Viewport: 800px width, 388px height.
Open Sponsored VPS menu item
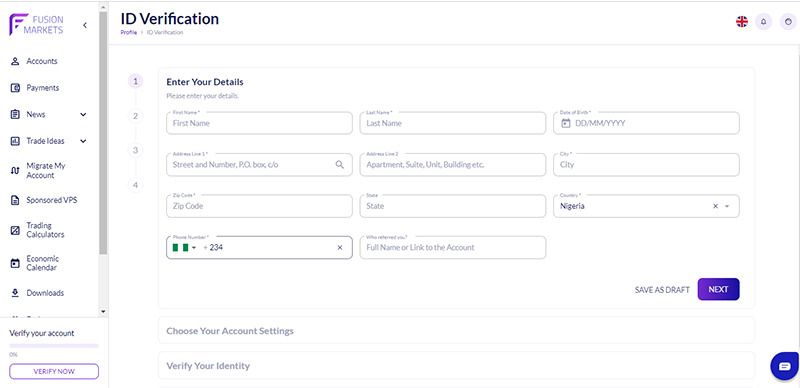click(x=52, y=200)
